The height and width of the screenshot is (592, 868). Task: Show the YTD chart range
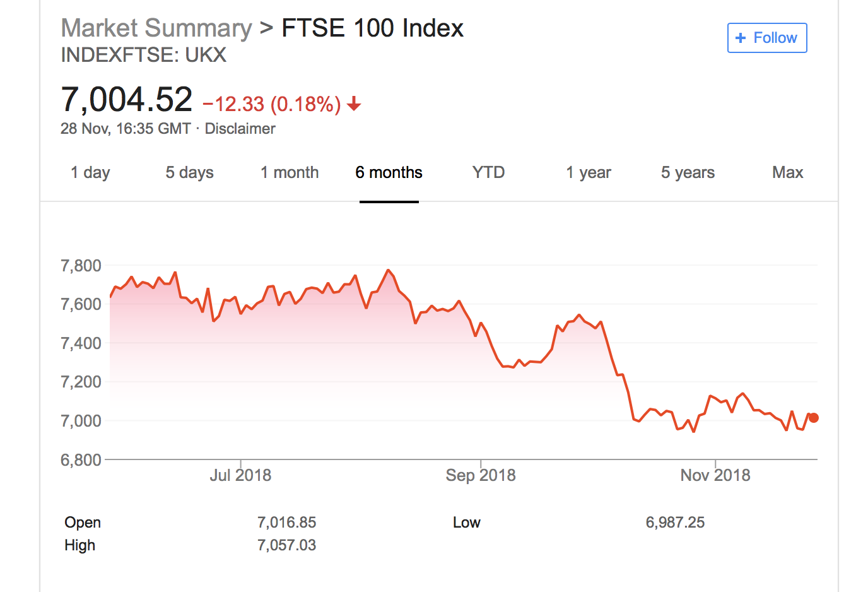pos(488,172)
